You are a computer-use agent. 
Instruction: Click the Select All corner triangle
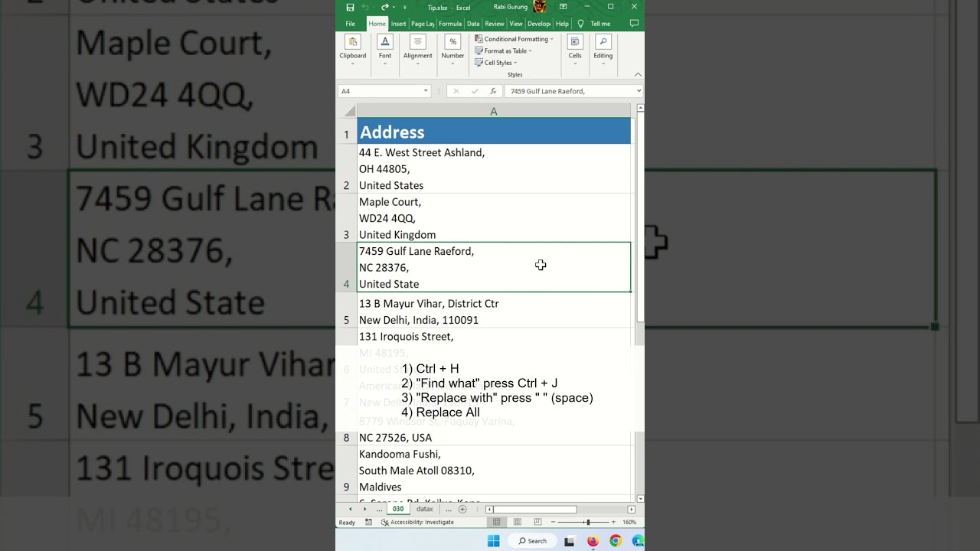pyautogui.click(x=350, y=112)
